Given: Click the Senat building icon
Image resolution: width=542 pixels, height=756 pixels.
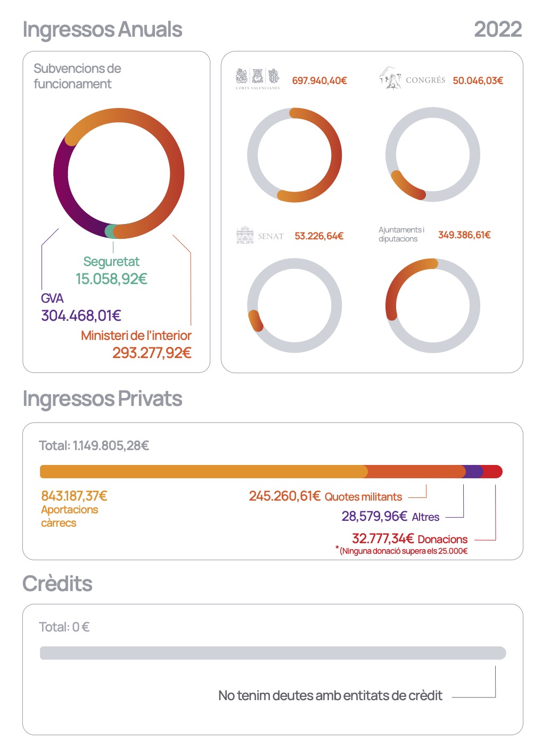Looking at the screenshot, I should [x=245, y=235].
